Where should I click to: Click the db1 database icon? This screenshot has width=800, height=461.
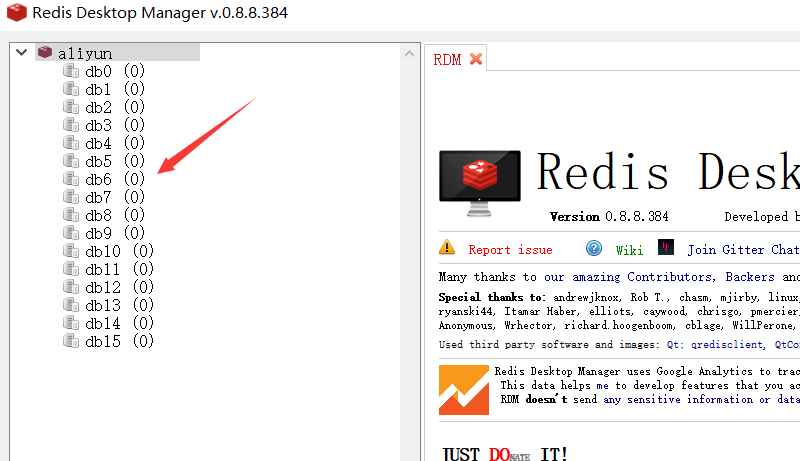point(71,89)
